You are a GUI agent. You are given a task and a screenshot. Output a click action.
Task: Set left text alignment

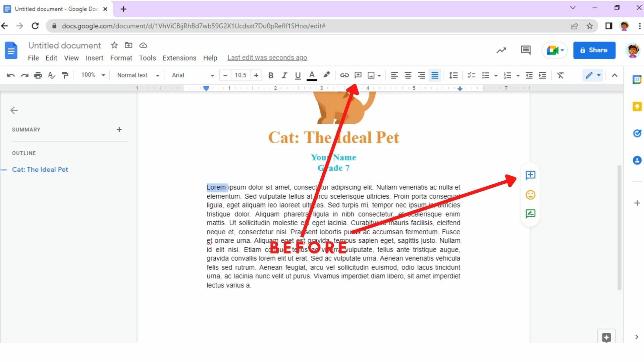tap(394, 75)
